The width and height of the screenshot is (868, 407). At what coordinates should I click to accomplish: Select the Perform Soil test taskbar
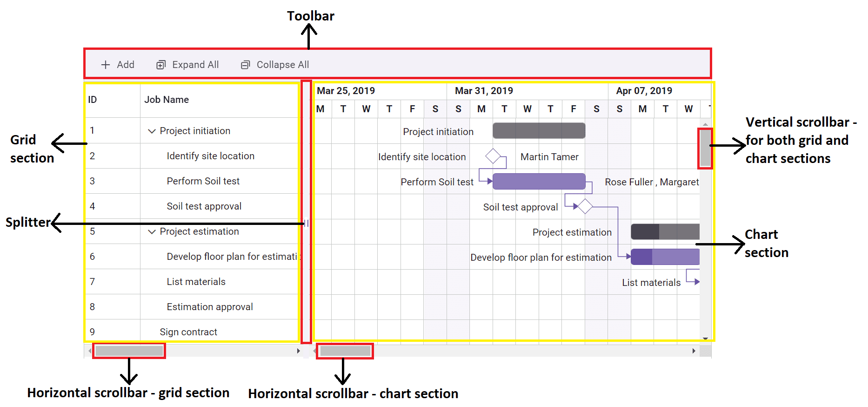tap(538, 182)
